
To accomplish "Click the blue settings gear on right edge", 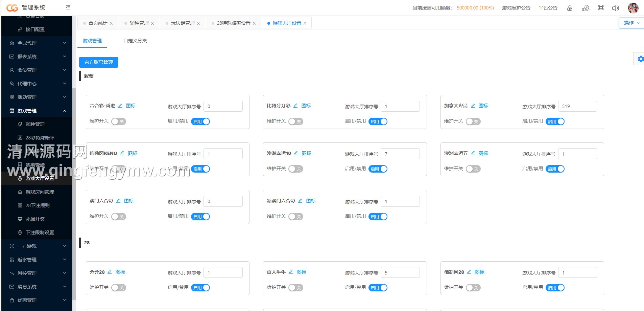I will pyautogui.click(x=640, y=59).
